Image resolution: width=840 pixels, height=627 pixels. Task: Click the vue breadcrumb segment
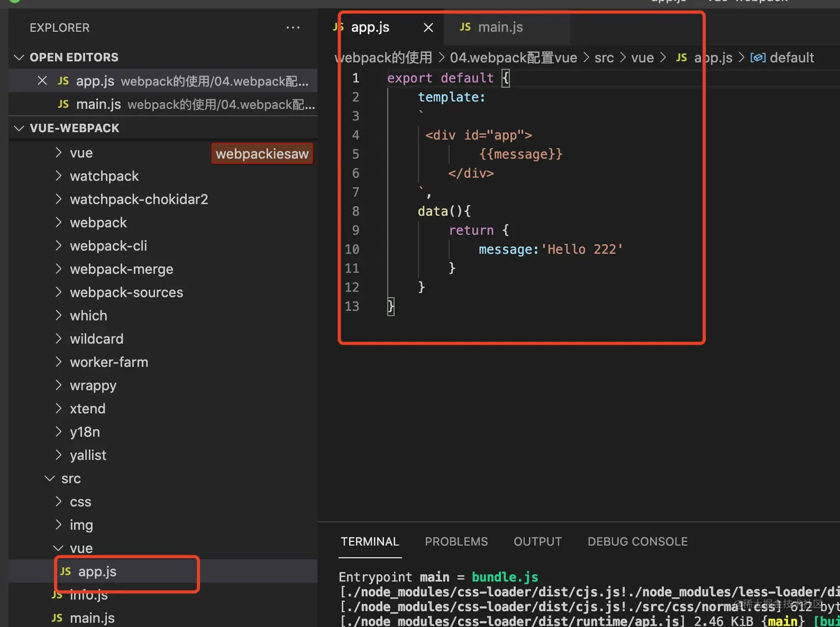(x=642, y=58)
